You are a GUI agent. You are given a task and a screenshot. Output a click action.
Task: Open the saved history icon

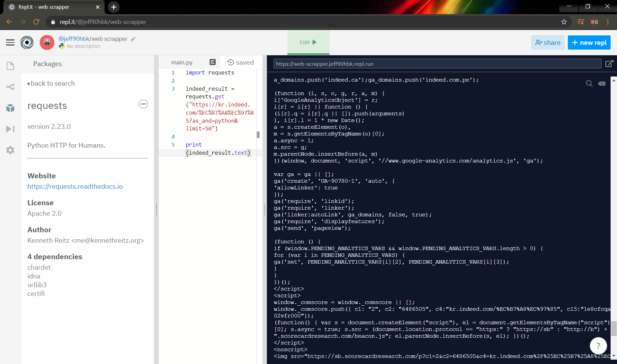pyautogui.click(x=230, y=62)
